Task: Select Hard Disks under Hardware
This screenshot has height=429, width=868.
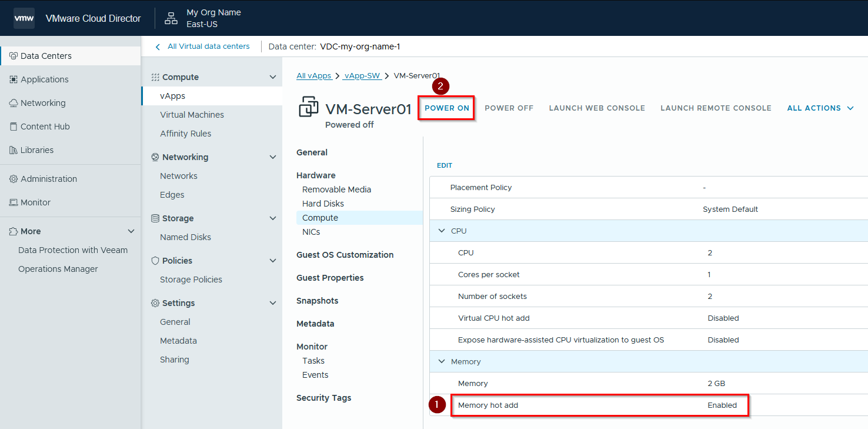Action: click(323, 204)
